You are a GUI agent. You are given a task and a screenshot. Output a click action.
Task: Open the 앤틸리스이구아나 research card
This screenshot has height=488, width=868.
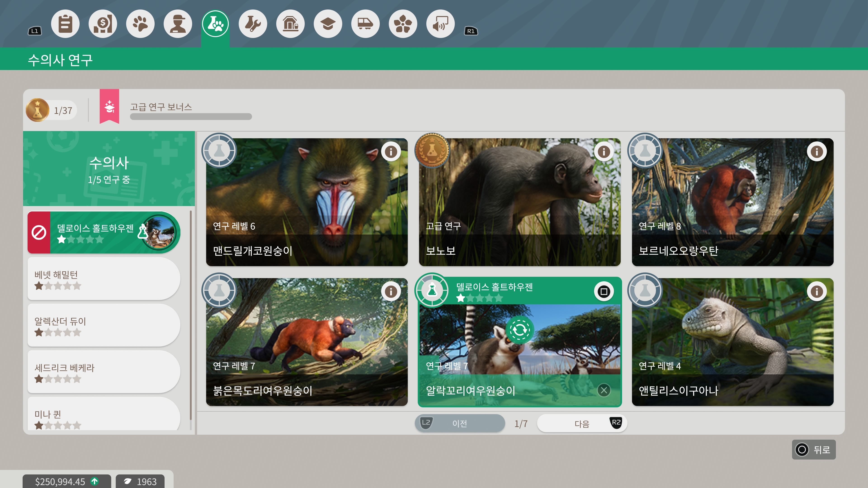(x=733, y=342)
